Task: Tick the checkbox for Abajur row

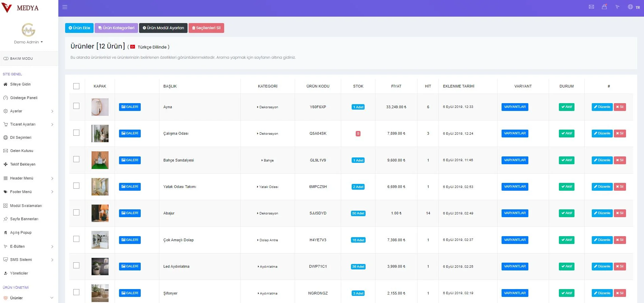Action: click(76, 212)
